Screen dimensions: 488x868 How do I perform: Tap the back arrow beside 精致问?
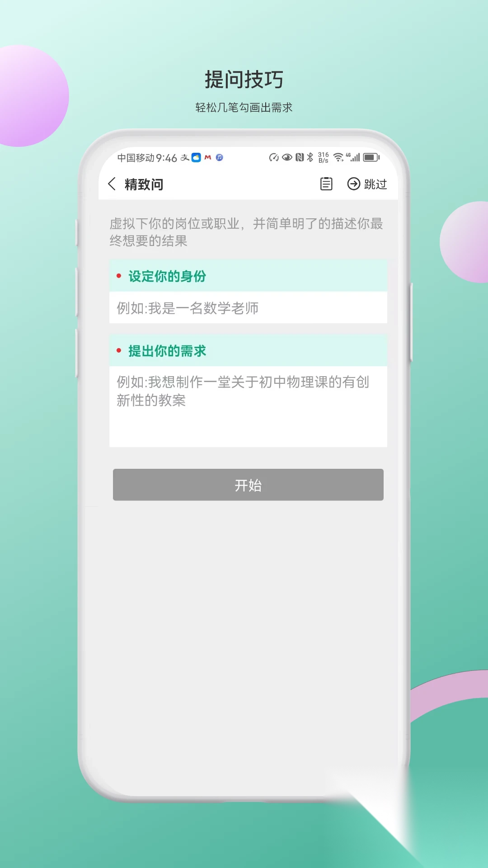pyautogui.click(x=112, y=184)
